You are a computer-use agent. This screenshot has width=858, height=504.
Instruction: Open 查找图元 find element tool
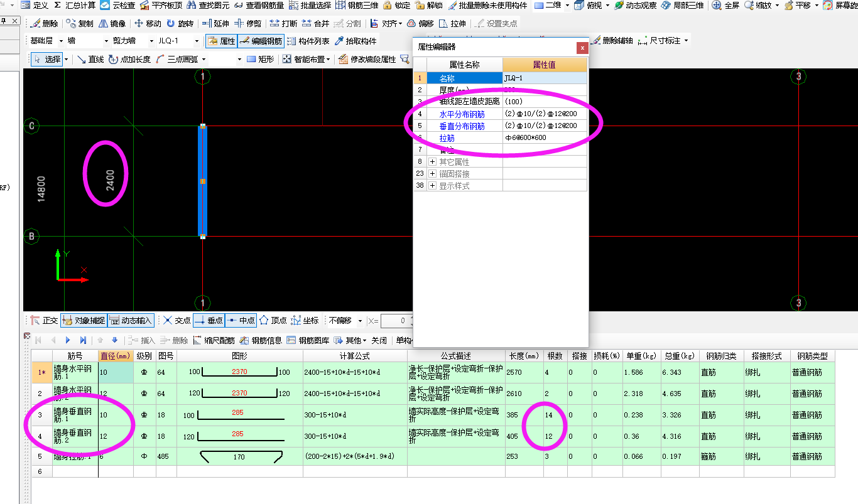point(208,5)
